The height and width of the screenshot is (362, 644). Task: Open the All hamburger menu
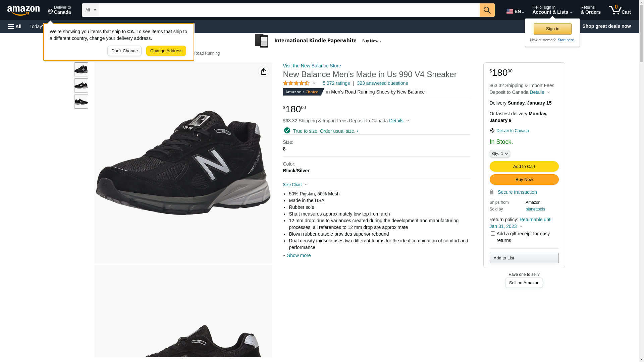click(x=15, y=26)
